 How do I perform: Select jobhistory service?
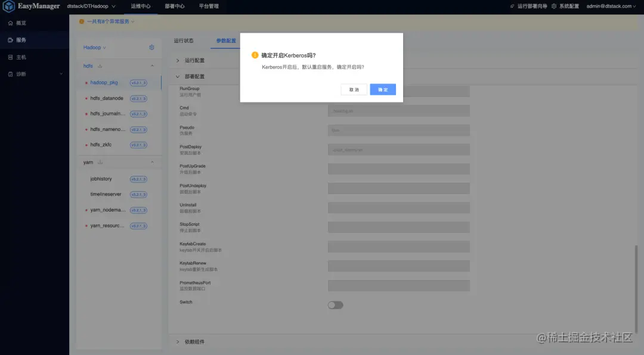(101, 179)
